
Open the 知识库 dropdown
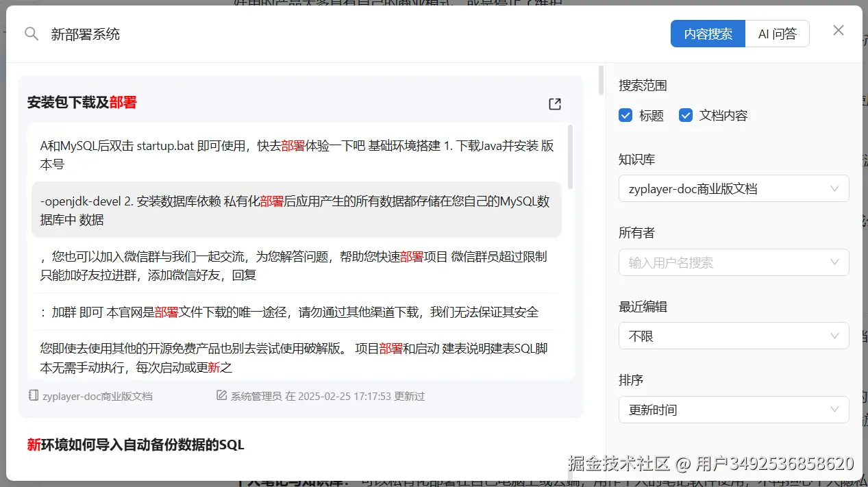click(734, 188)
